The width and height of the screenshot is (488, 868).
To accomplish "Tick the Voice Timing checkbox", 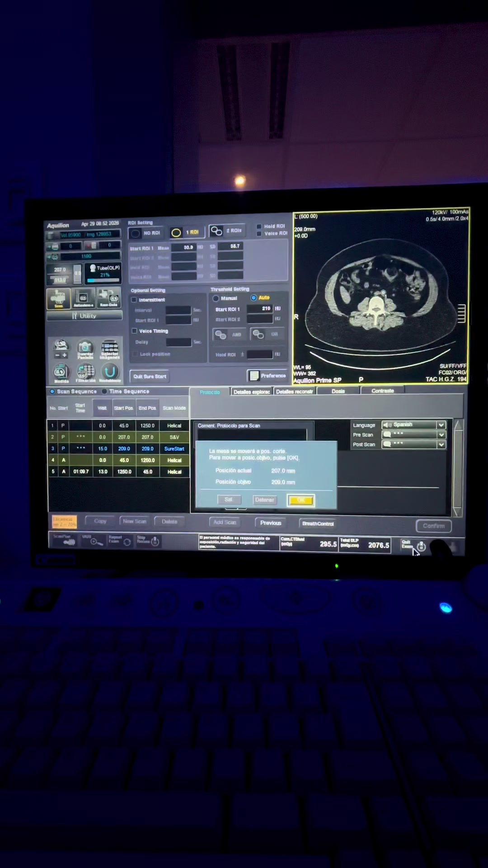I will point(134,331).
